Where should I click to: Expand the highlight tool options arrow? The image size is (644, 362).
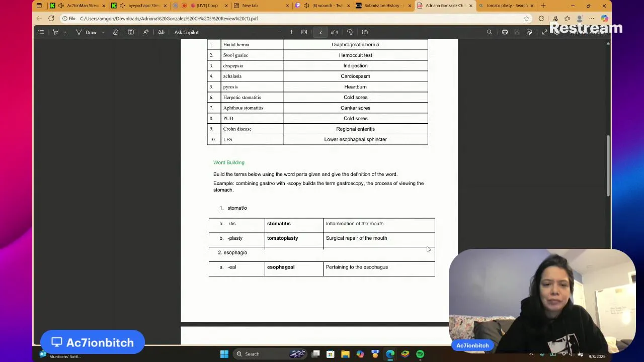64,32
